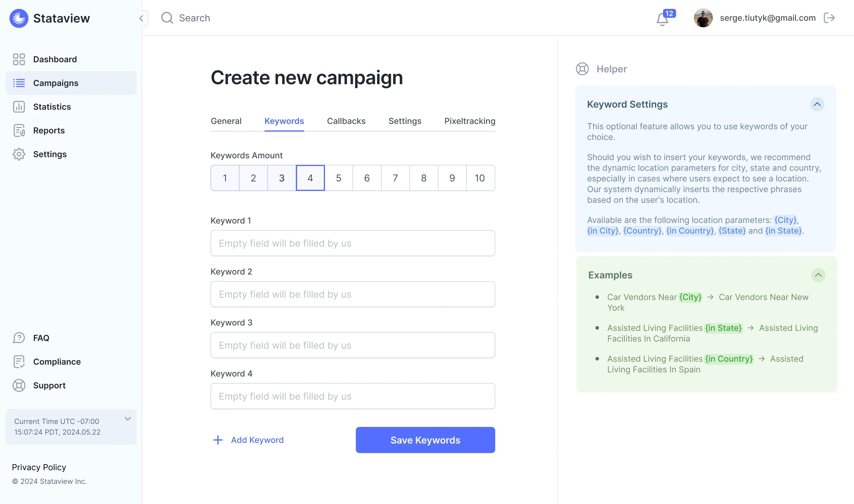
Task: Open the Pixeltracking tab
Action: point(469,121)
